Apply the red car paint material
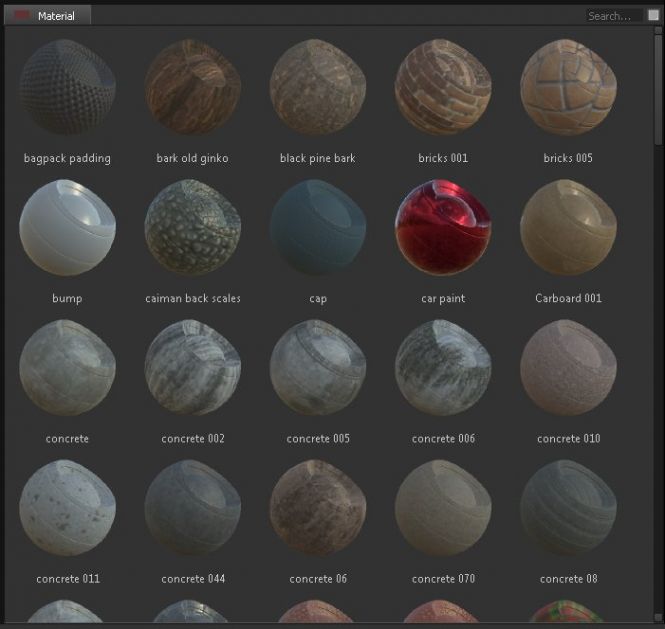665x629 pixels. [x=443, y=227]
